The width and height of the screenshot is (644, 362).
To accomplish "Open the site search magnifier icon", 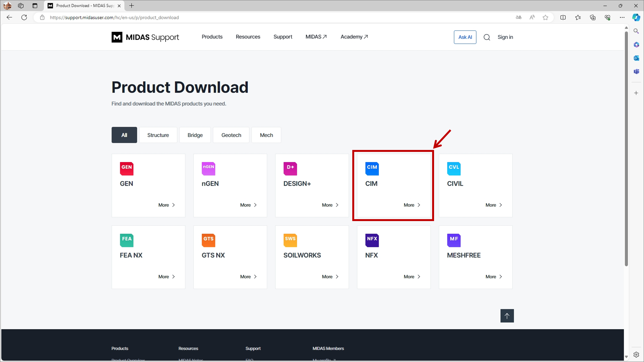I will click(487, 37).
